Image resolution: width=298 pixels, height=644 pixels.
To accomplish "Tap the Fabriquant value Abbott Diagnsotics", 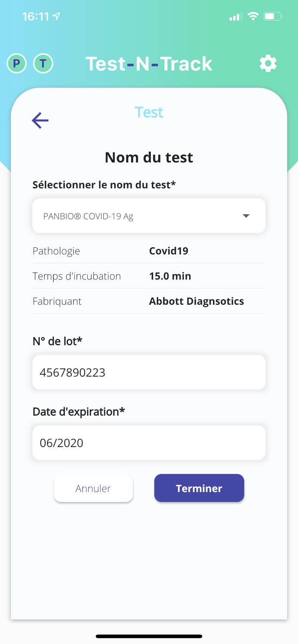I will coord(196,301).
